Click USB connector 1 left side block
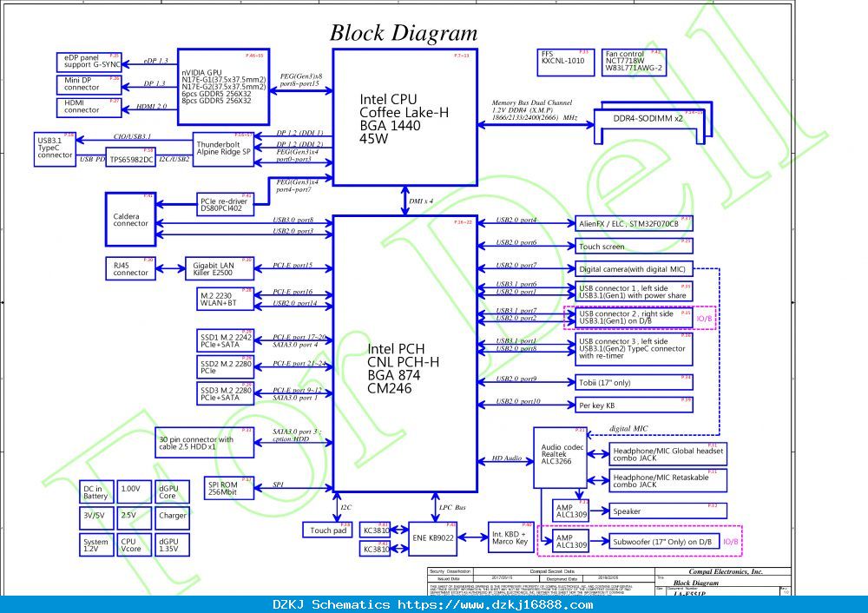The height and width of the screenshot is (613, 868). [x=634, y=291]
